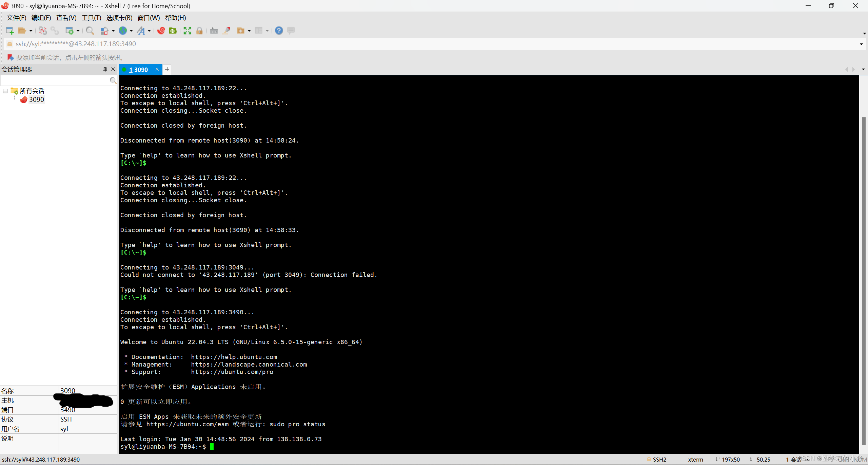The height and width of the screenshot is (465, 868).
Task: Open the on-screen keyboard icon
Action: tap(214, 31)
